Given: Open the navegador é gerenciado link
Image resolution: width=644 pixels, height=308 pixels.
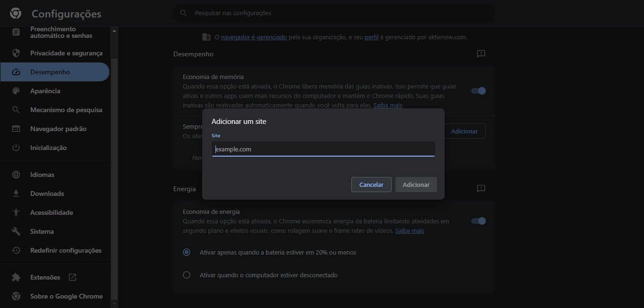Looking at the screenshot, I should point(254,37).
